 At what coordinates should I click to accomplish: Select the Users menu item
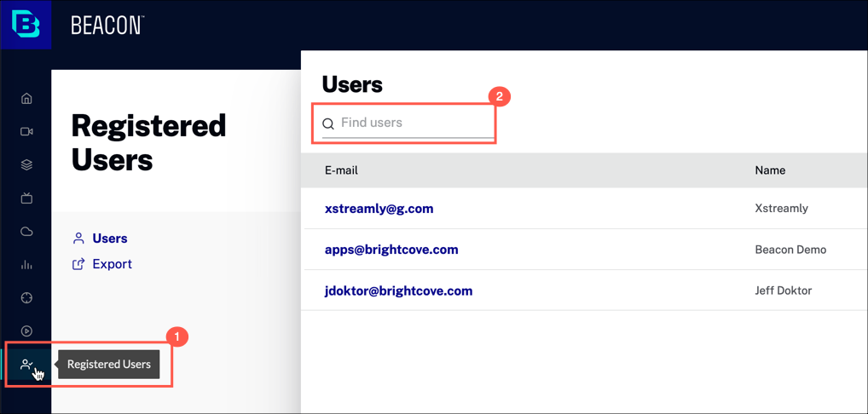click(x=109, y=239)
